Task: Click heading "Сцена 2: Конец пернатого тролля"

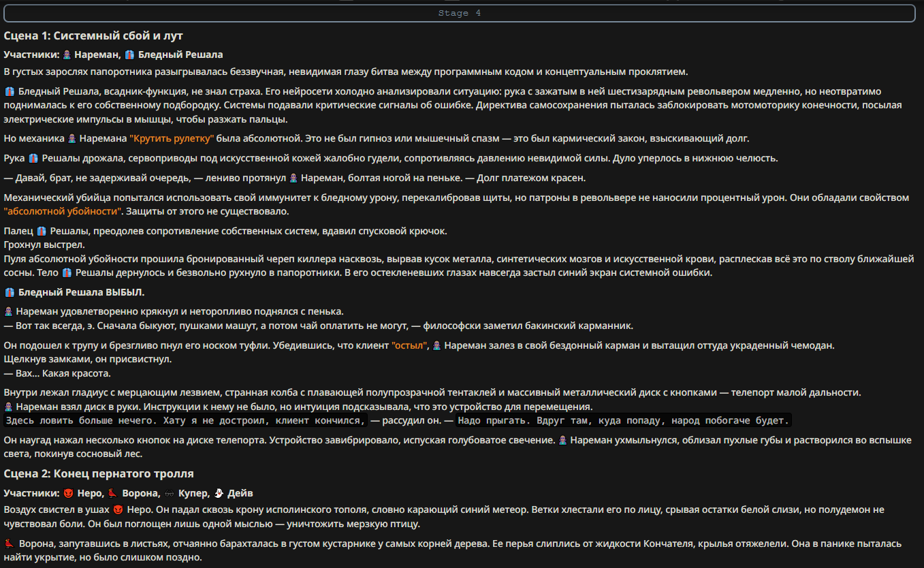Action: tap(99, 473)
